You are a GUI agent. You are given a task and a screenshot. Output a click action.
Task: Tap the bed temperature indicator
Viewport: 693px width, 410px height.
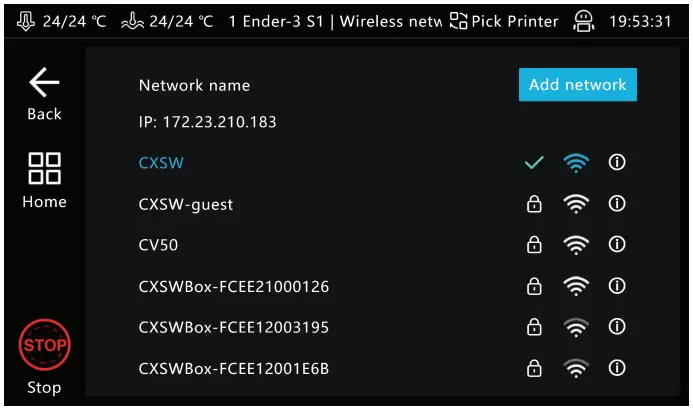166,21
